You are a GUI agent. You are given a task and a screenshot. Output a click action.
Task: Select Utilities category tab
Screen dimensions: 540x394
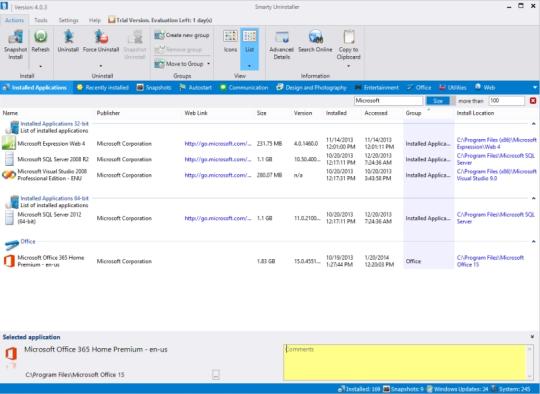tap(453, 88)
